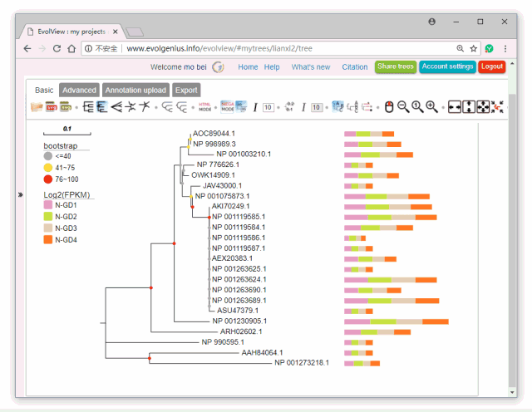Close the EvolView my projects tab
The width and height of the screenshot is (532, 412).
click(116, 32)
